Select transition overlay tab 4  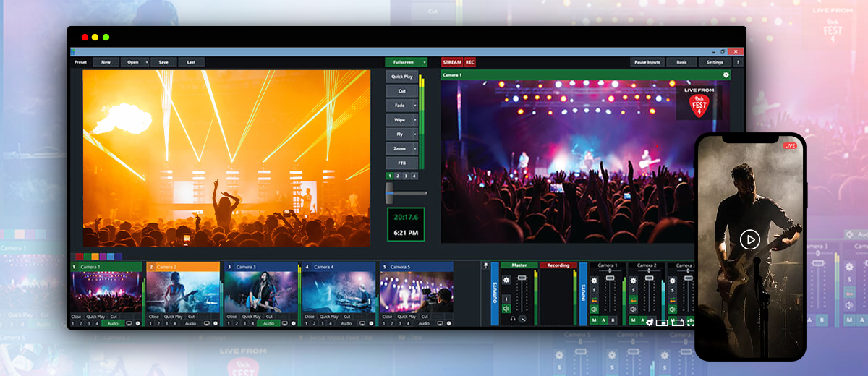point(414,176)
